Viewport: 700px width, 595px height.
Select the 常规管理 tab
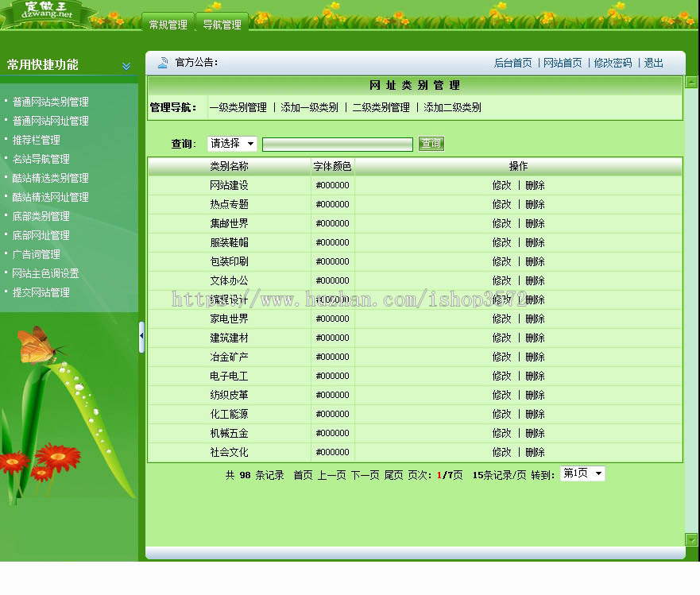click(x=167, y=24)
